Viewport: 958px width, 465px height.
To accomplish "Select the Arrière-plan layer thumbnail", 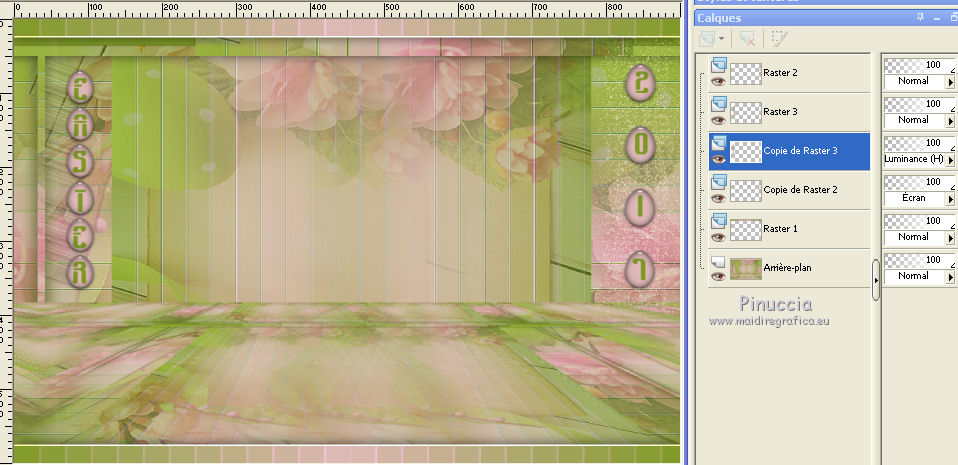I will 745,269.
